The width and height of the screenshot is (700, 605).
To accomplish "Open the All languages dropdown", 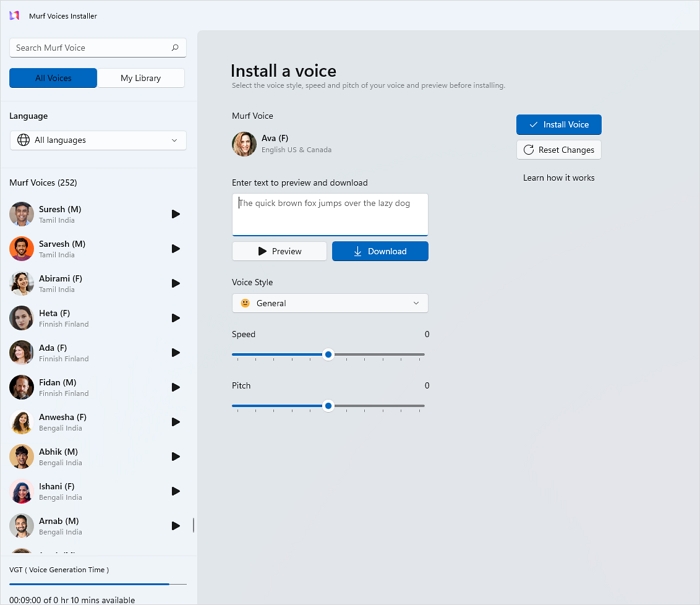I will click(98, 141).
